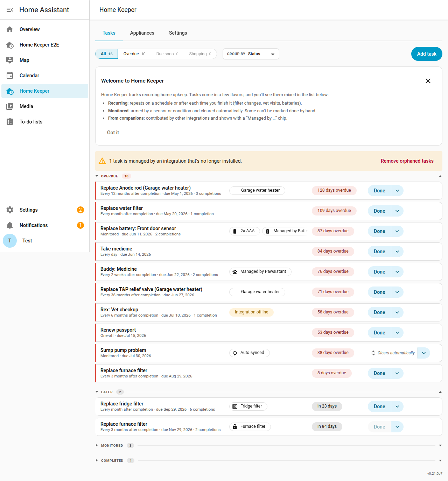Open more options for Buddy: Medicine
Viewport: 448px width, 481px height.
[397, 272]
